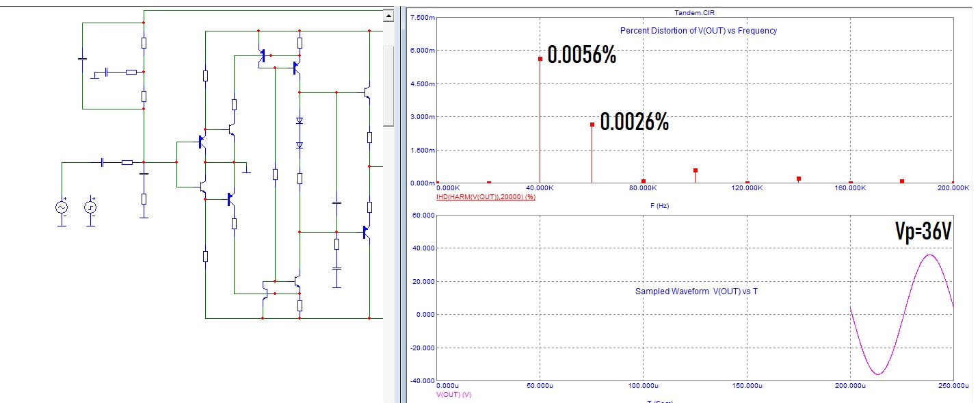
Task: Select the input coupling capacitor after the source
Action: coord(103,162)
